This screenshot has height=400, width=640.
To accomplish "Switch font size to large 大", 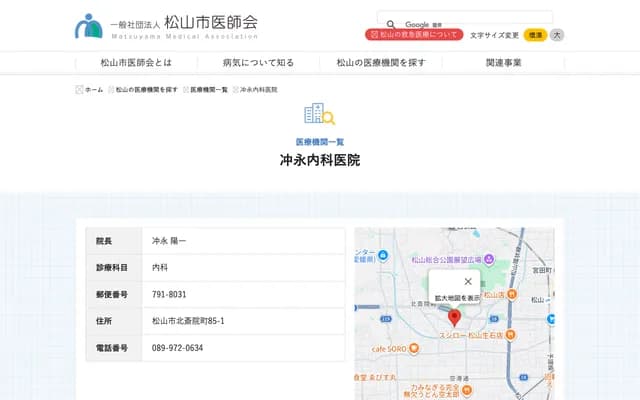I will pos(557,34).
